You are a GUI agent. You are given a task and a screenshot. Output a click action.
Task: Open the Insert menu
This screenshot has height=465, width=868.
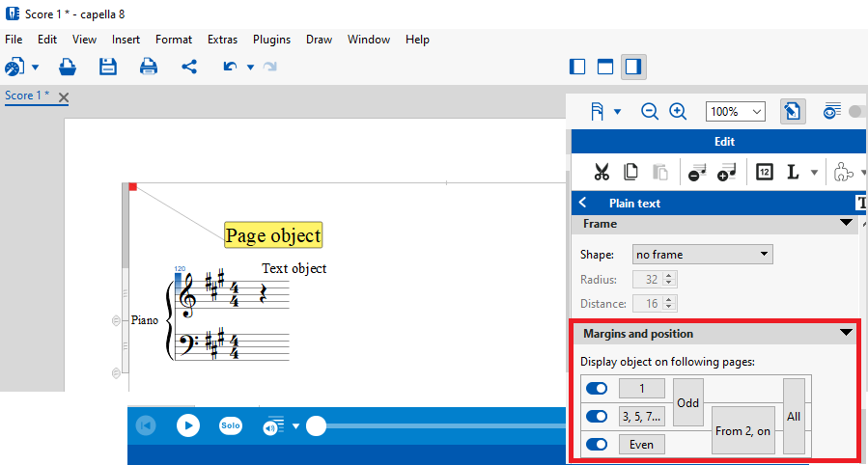[x=126, y=40]
